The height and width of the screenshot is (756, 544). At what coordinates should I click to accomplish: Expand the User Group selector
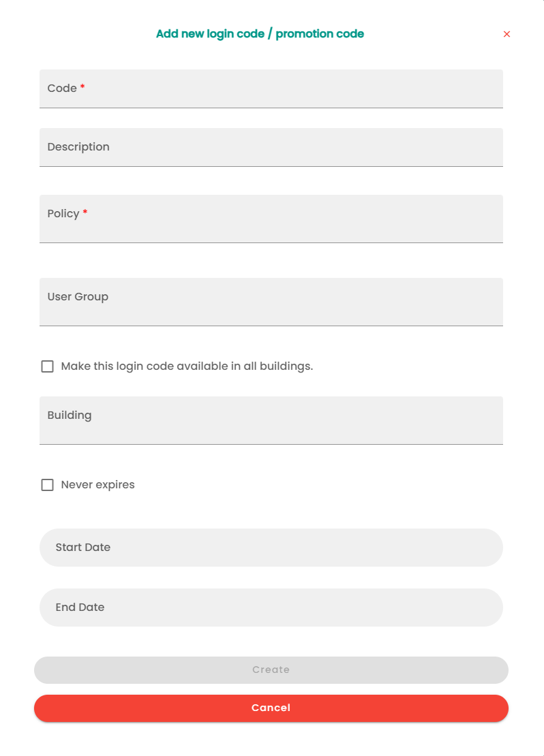pos(271,302)
